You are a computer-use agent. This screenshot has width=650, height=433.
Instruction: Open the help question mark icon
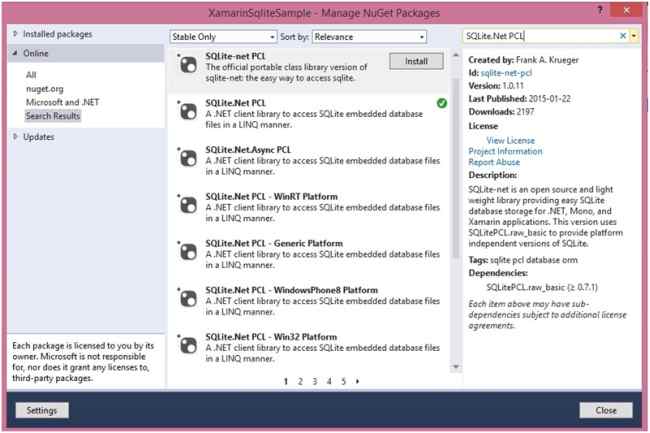click(600, 10)
